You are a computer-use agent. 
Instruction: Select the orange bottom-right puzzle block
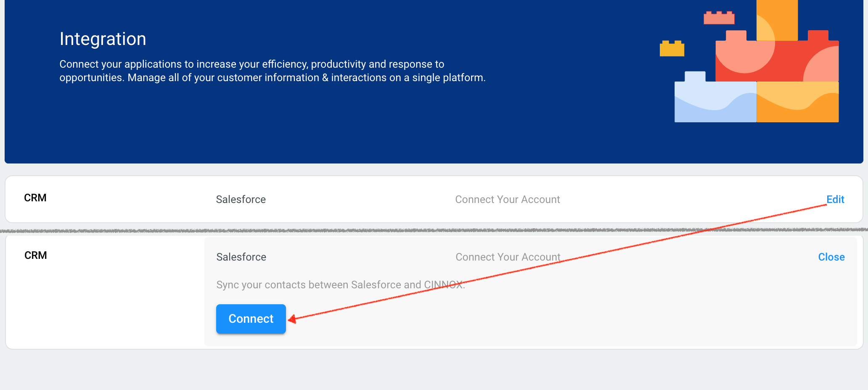(797, 102)
